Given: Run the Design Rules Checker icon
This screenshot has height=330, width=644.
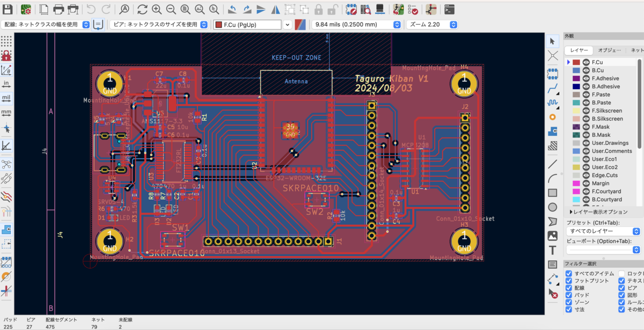Looking at the screenshot, I should tap(413, 9).
